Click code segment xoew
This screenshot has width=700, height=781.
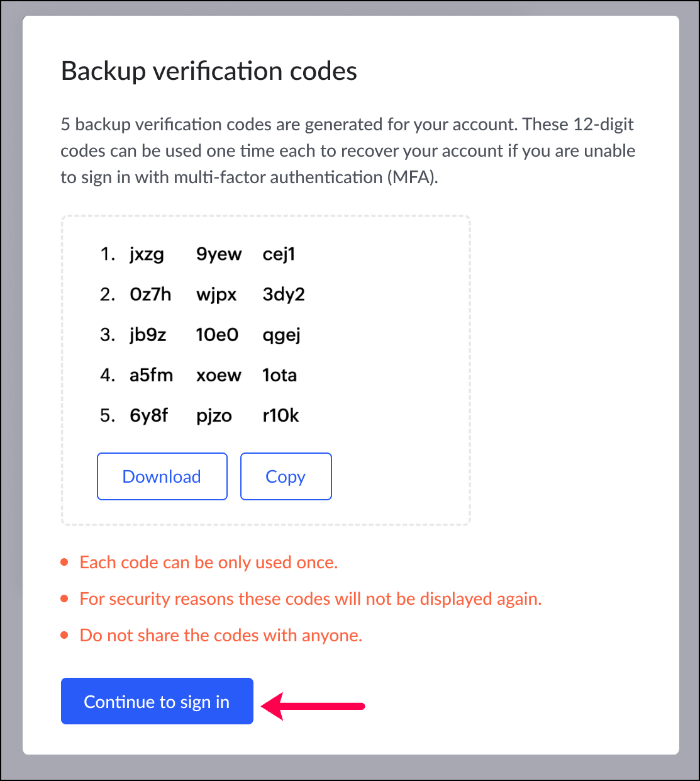pyautogui.click(x=218, y=375)
